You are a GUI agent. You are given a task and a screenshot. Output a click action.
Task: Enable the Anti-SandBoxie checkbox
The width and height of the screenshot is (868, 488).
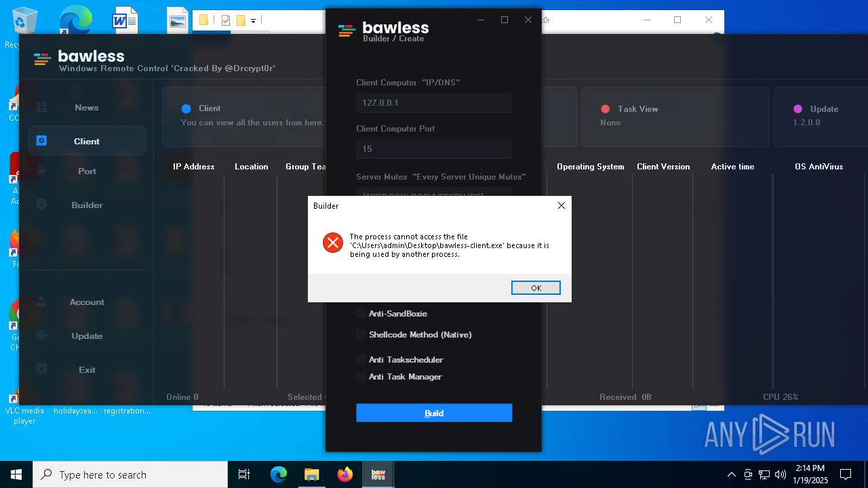[x=361, y=313]
